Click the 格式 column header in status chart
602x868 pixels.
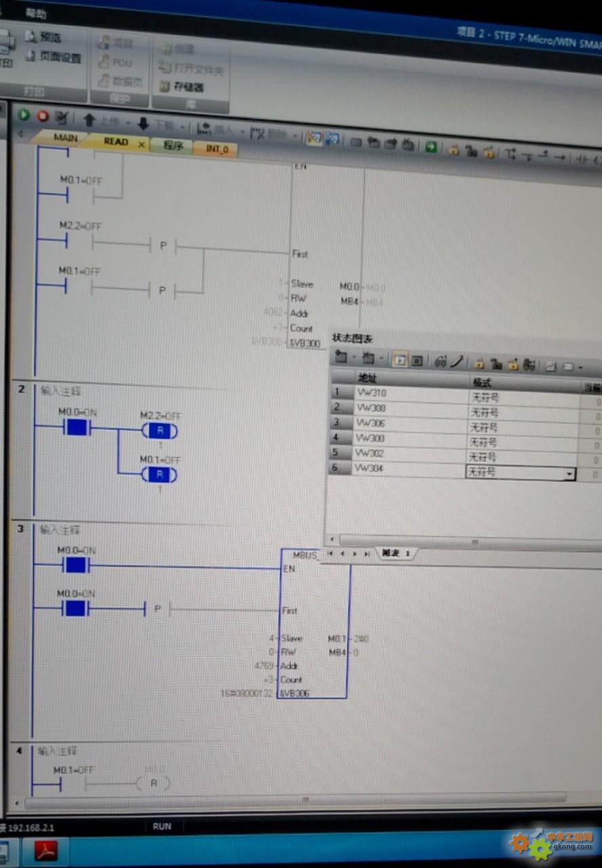525,384
